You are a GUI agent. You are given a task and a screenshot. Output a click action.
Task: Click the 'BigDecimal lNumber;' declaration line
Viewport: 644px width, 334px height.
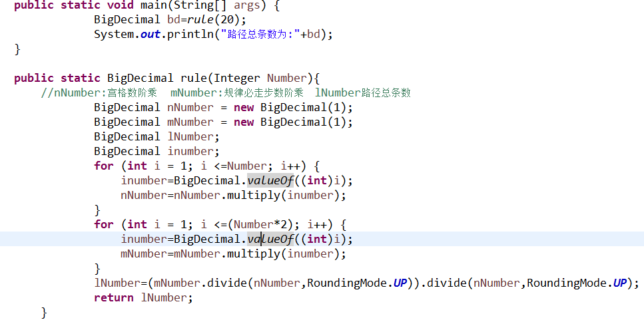(x=157, y=136)
